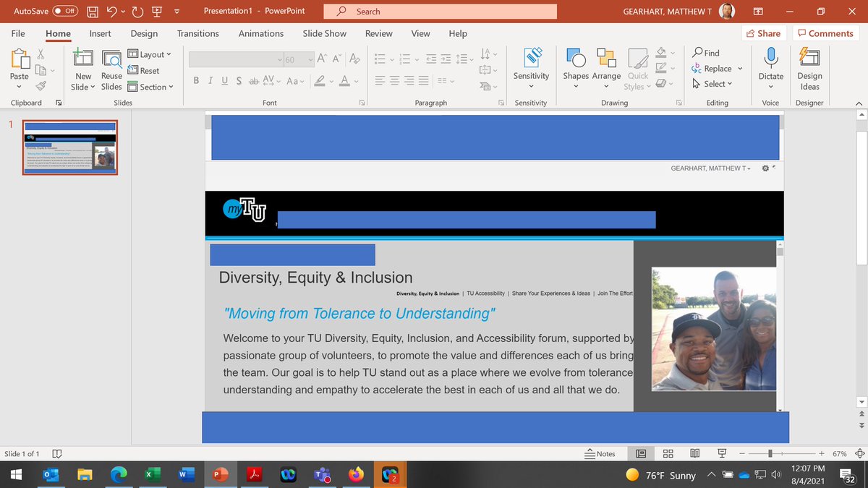This screenshot has width=868, height=488.
Task: Open Select dropdown in Editing group
Action: tap(712, 84)
